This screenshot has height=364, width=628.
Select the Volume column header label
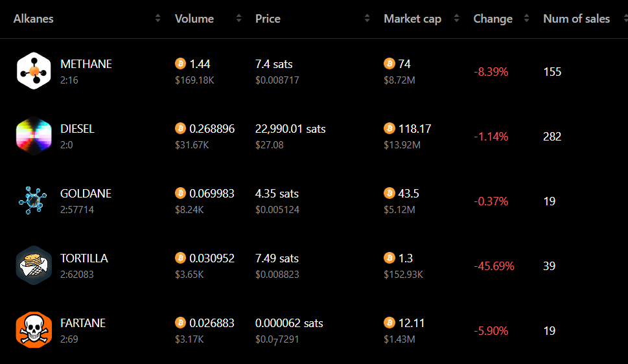click(x=194, y=19)
